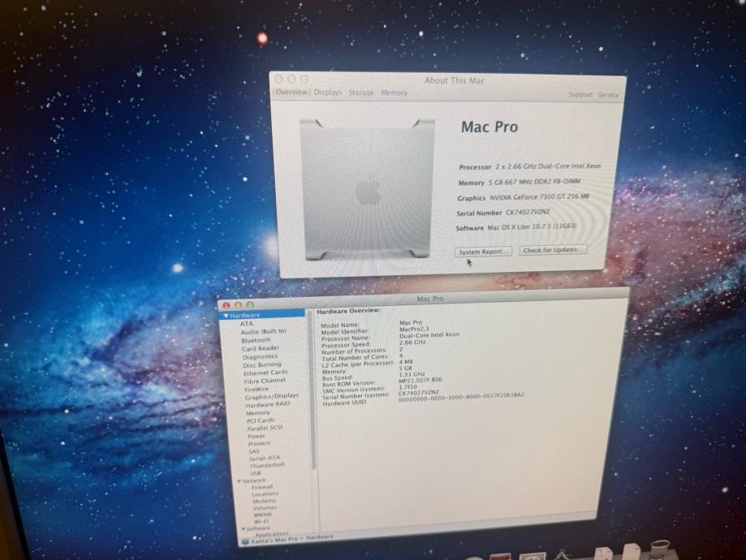Open the Trash in the Dock
746x560 pixels.
click(x=660, y=550)
